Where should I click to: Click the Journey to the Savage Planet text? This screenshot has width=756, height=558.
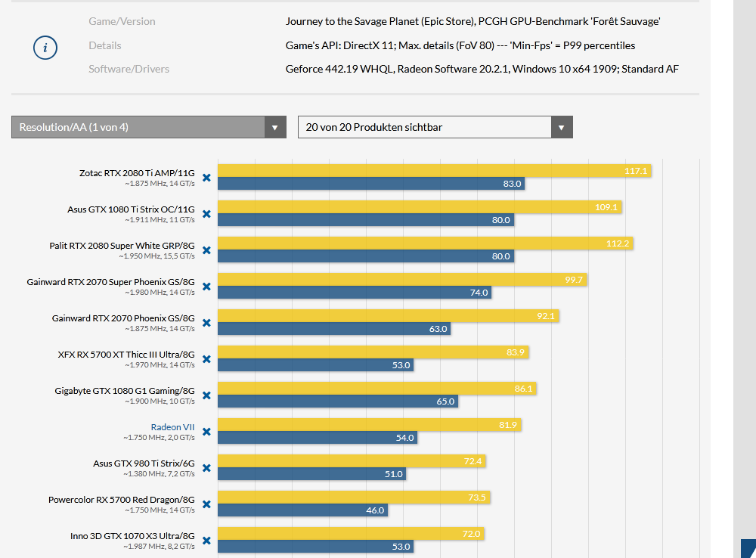472,21
